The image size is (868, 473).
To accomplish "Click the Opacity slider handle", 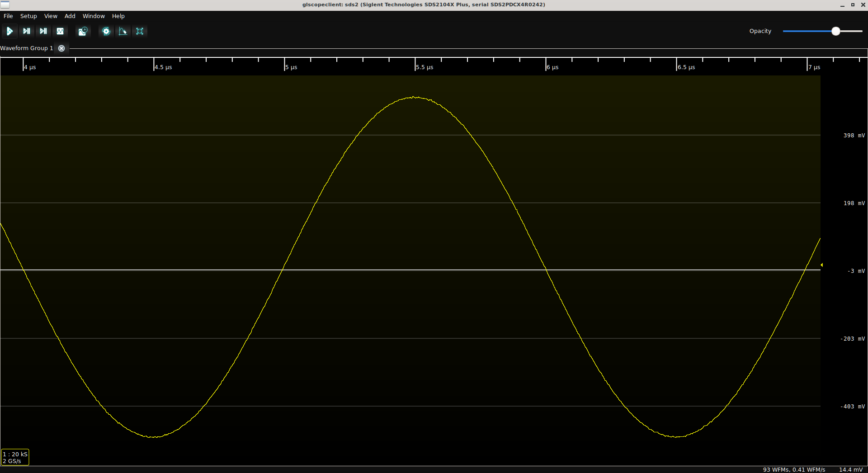I will 836,31.
